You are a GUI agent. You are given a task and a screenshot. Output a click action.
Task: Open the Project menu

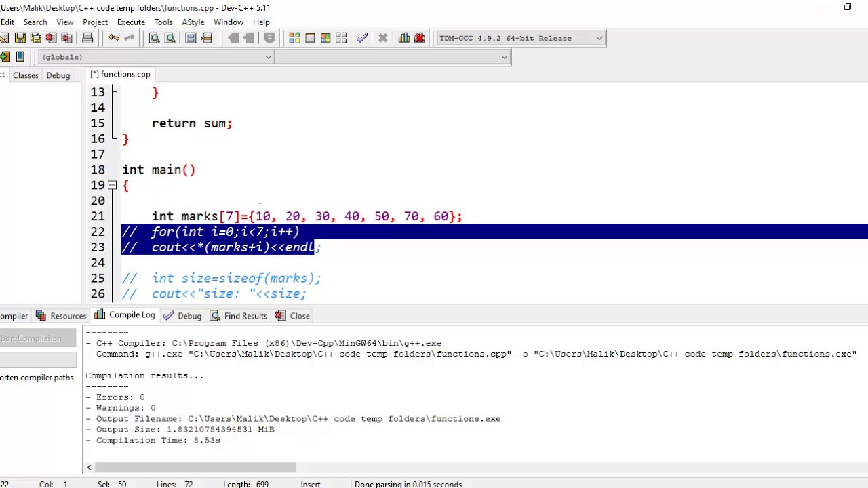(x=96, y=22)
